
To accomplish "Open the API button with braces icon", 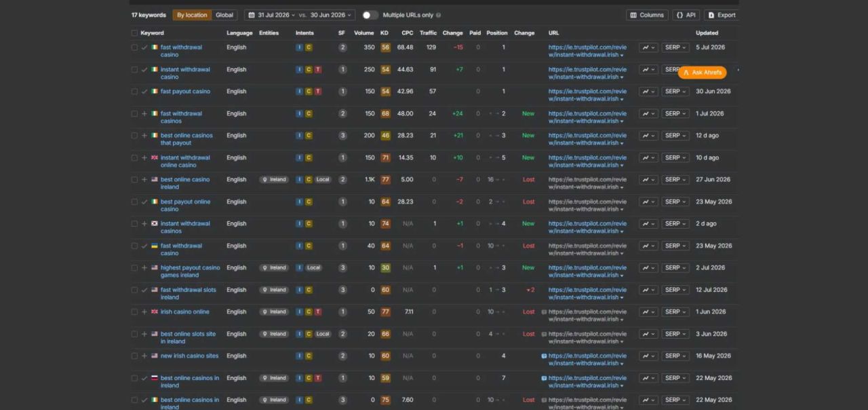I will pyautogui.click(x=686, y=15).
